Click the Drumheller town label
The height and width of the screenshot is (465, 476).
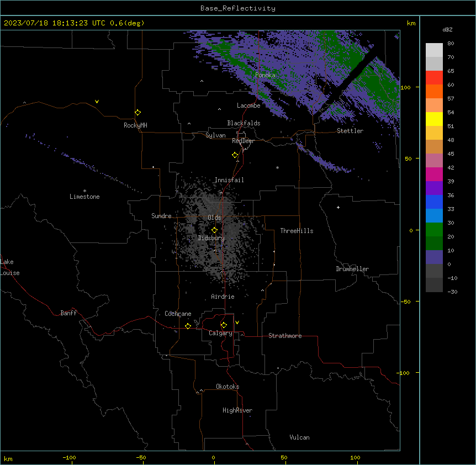(352, 269)
